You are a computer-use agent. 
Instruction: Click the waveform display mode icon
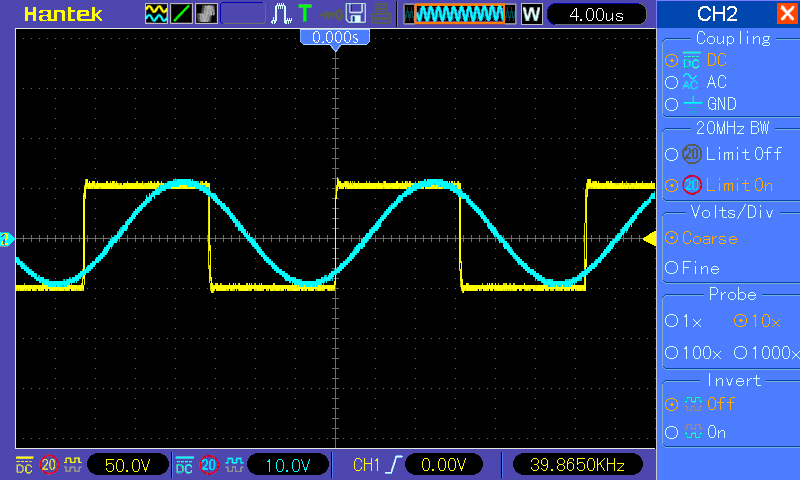[x=157, y=14]
